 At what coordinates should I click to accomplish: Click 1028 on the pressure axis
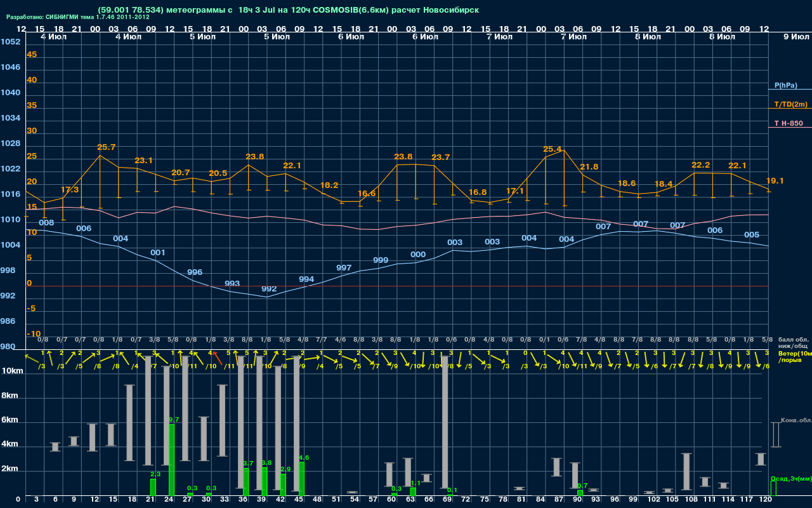[x=11, y=144]
